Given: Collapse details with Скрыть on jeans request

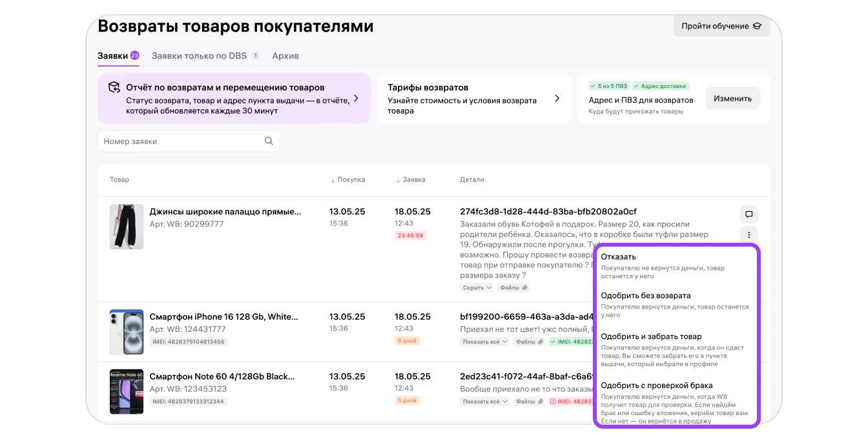Looking at the screenshot, I should (477, 288).
